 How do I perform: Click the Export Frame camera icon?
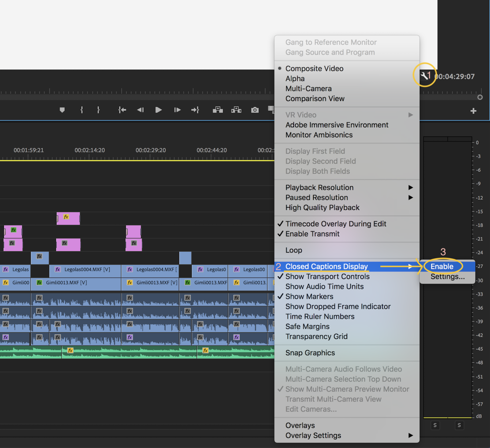click(x=255, y=110)
